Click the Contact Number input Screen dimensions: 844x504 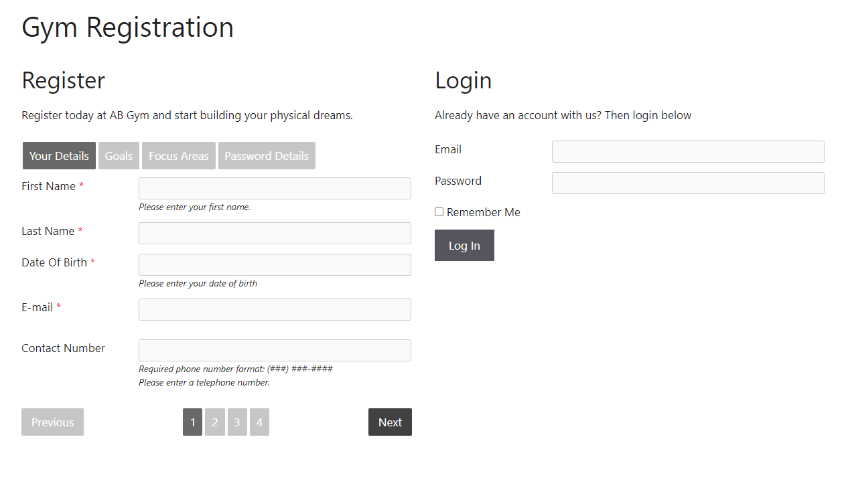coord(275,351)
